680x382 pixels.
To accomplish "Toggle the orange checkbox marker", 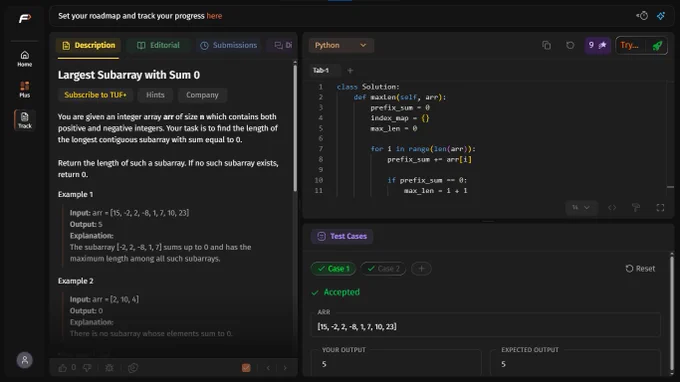I will [x=246, y=368].
